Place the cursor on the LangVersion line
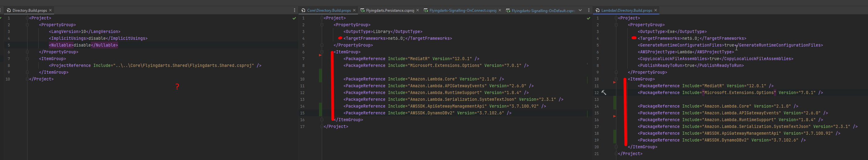Screen dimensions: 868x160 (x=85, y=31)
